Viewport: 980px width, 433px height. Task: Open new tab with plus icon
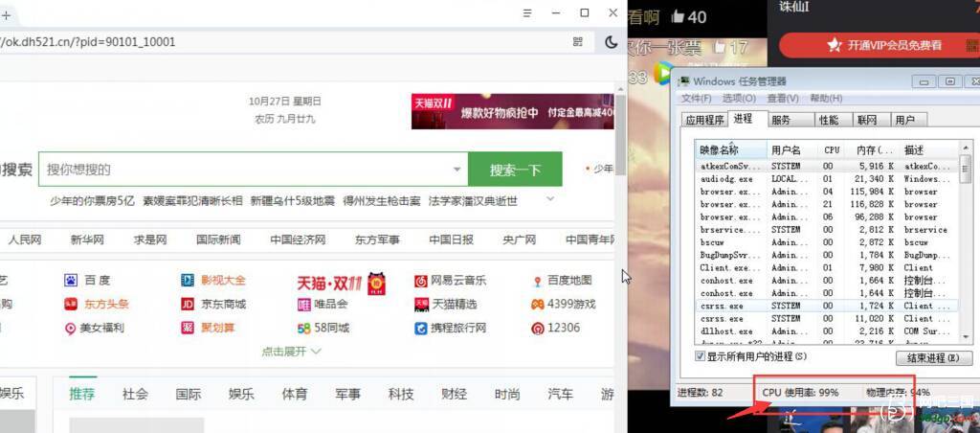[6, 14]
